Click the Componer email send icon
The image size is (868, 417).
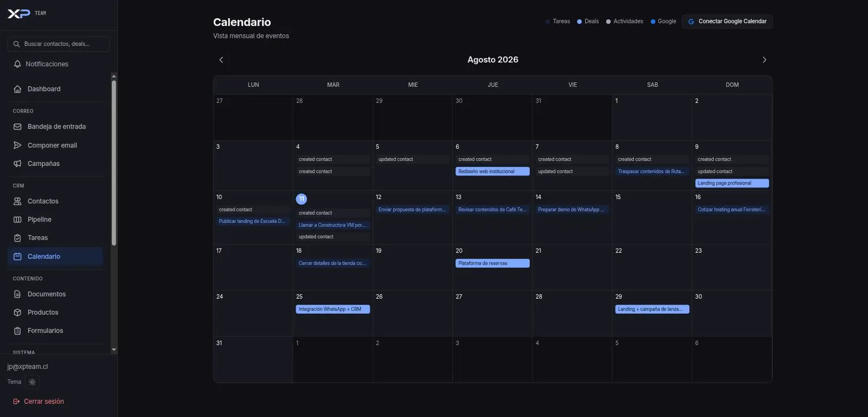tap(18, 145)
